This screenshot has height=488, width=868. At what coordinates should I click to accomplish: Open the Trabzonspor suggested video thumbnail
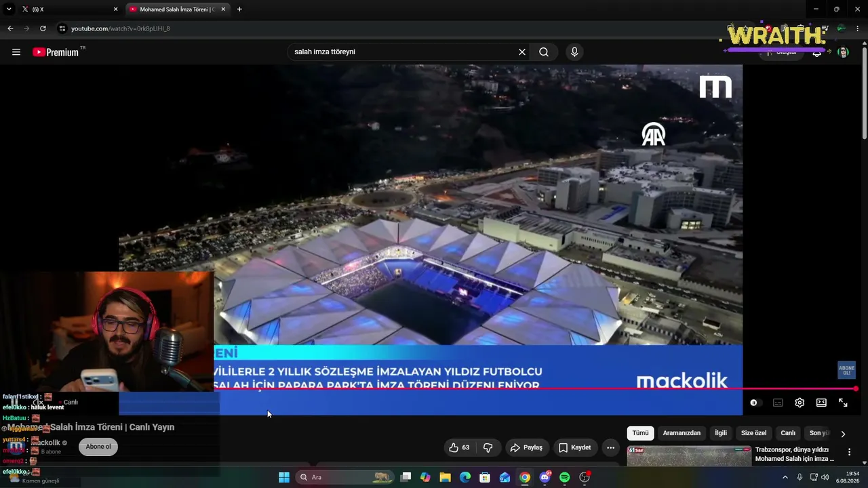[x=689, y=456]
